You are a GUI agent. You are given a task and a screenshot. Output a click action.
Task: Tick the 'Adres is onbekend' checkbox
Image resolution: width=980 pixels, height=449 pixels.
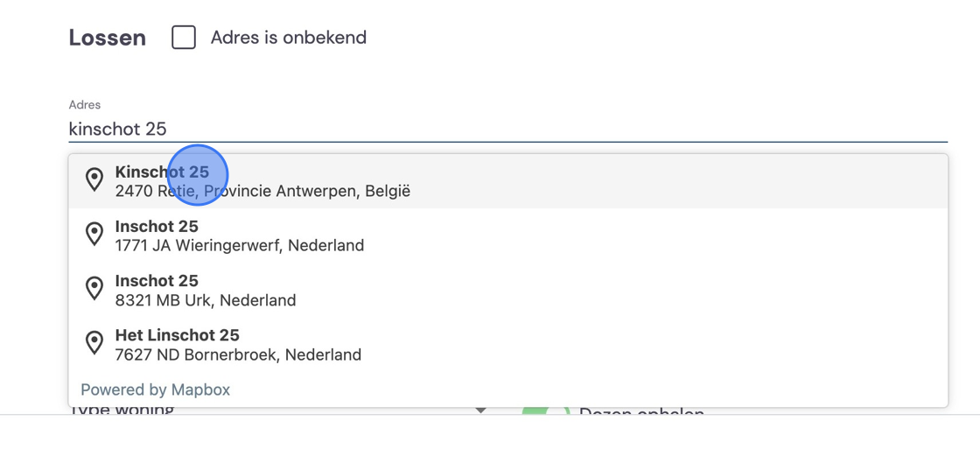tap(184, 38)
